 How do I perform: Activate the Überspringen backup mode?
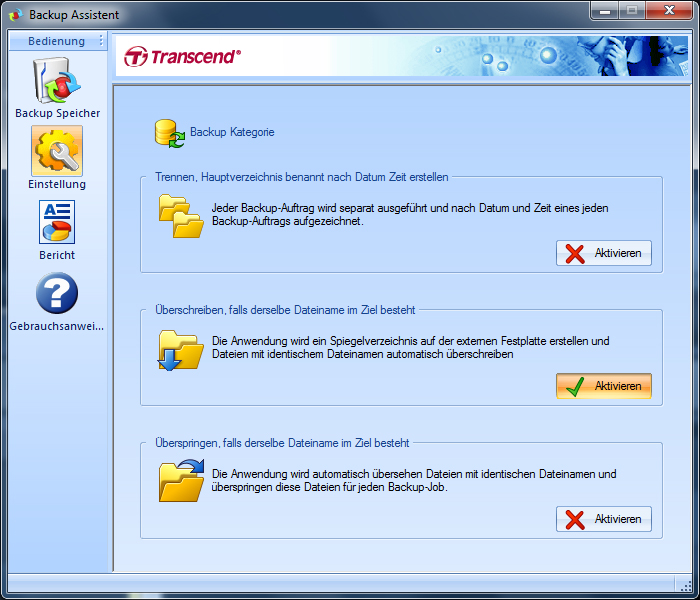604,519
